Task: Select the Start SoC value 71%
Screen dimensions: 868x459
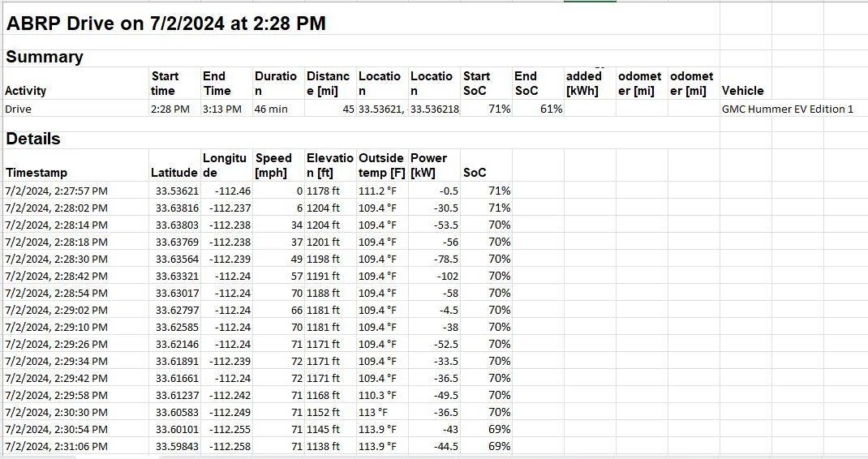Action: [x=500, y=109]
